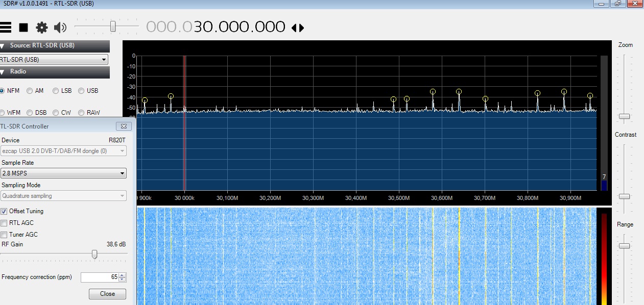This screenshot has height=305, width=644.
Task: Mute audio with the speaker icon
Action: click(x=60, y=28)
